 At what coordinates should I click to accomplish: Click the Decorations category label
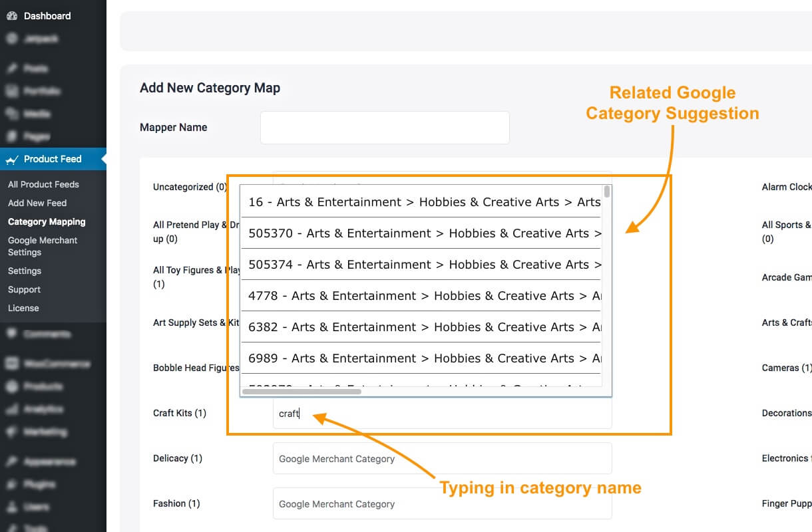(787, 413)
